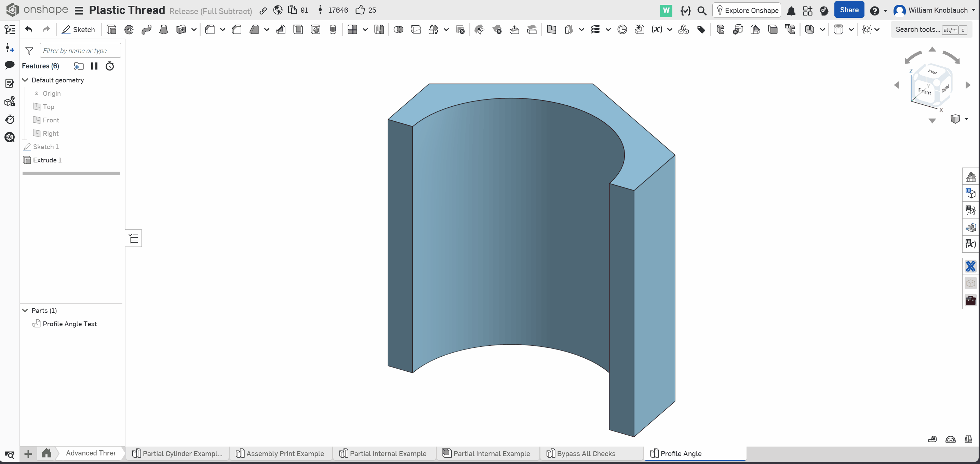
Task: Open the Comments panel icon
Action: pos(10,65)
